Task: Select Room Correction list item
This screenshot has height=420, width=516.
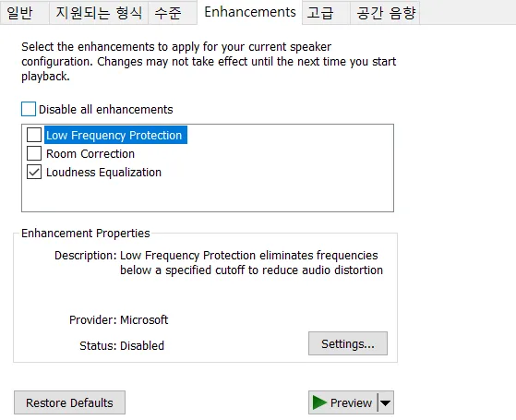Action: click(x=90, y=154)
